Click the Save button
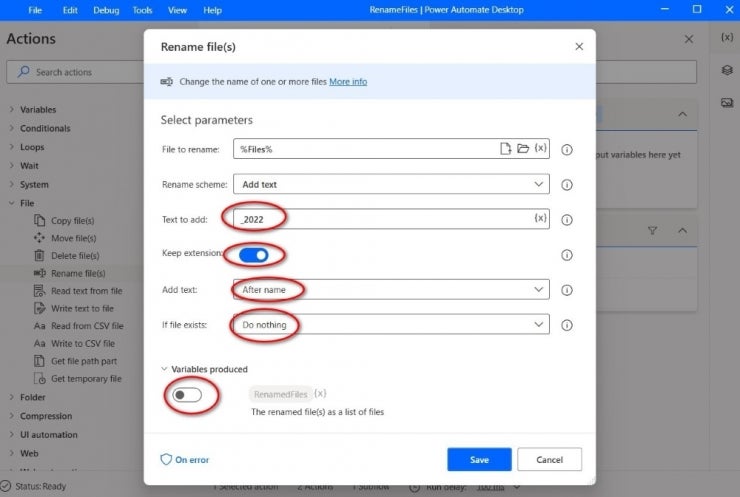 pos(479,459)
